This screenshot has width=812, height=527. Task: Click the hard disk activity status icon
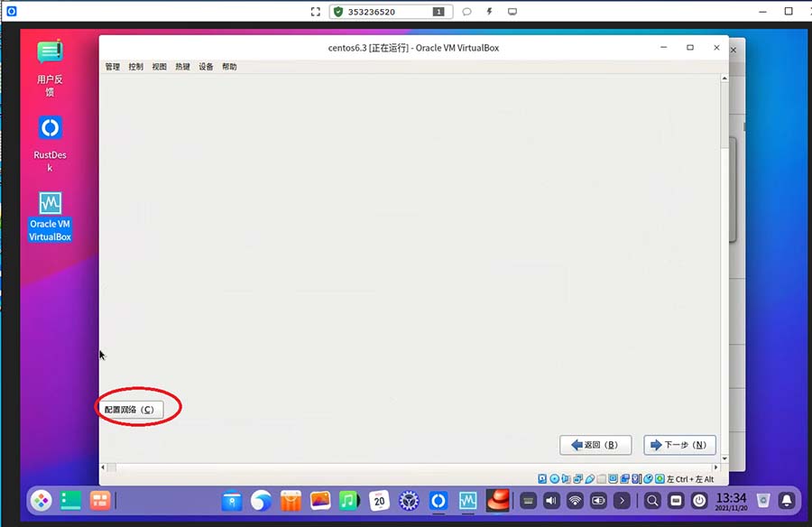tap(542, 479)
